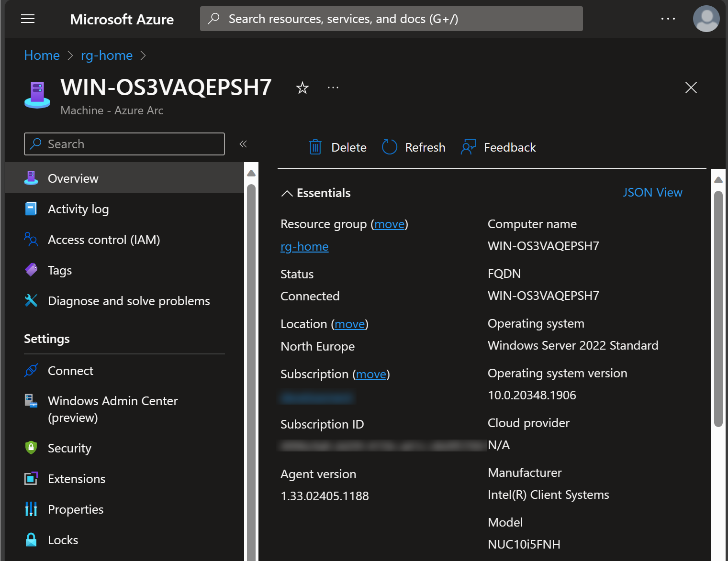Select the Connected status value
The height and width of the screenshot is (561, 728).
click(x=310, y=296)
